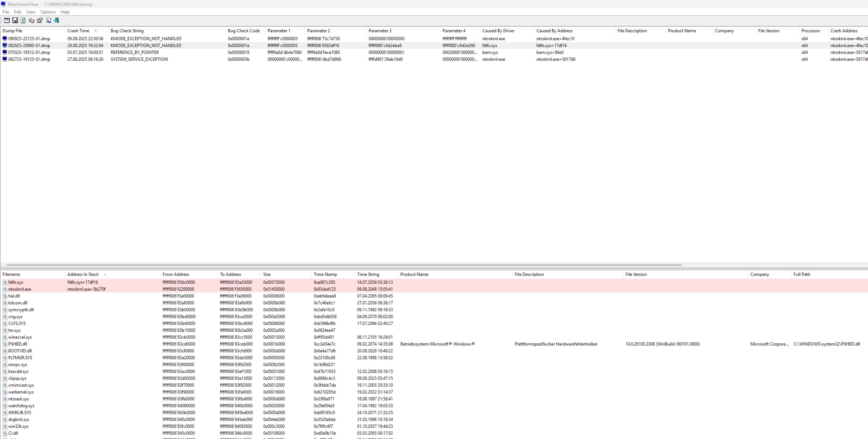Select the 090925-22125-01.dmp dump file icon
This screenshot has width=868, height=439.
(x=5, y=39)
